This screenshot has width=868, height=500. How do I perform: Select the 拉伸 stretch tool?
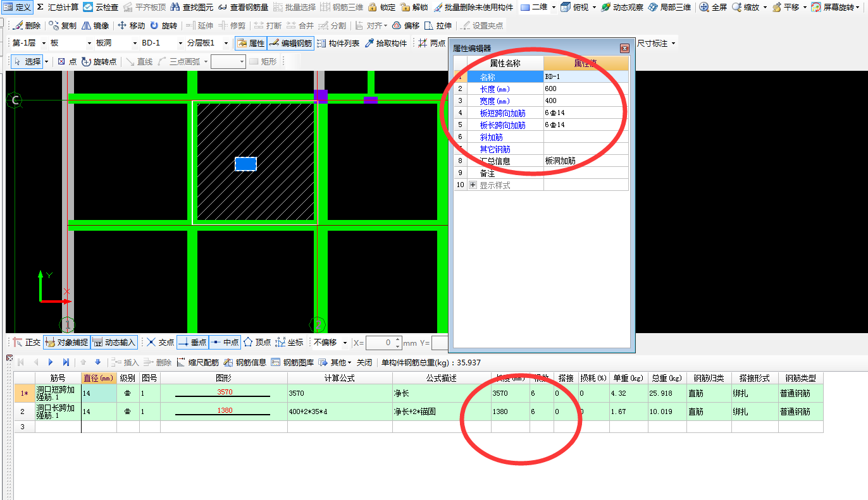click(438, 26)
